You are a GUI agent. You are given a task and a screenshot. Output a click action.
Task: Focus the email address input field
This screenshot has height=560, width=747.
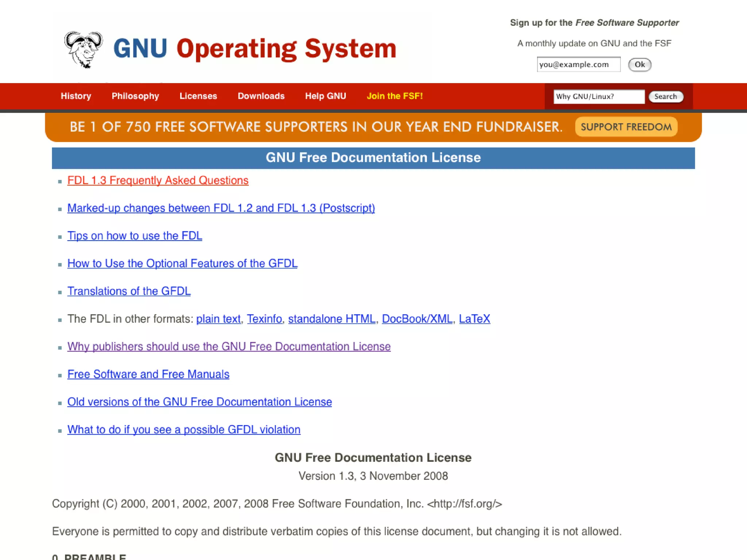[x=578, y=65]
